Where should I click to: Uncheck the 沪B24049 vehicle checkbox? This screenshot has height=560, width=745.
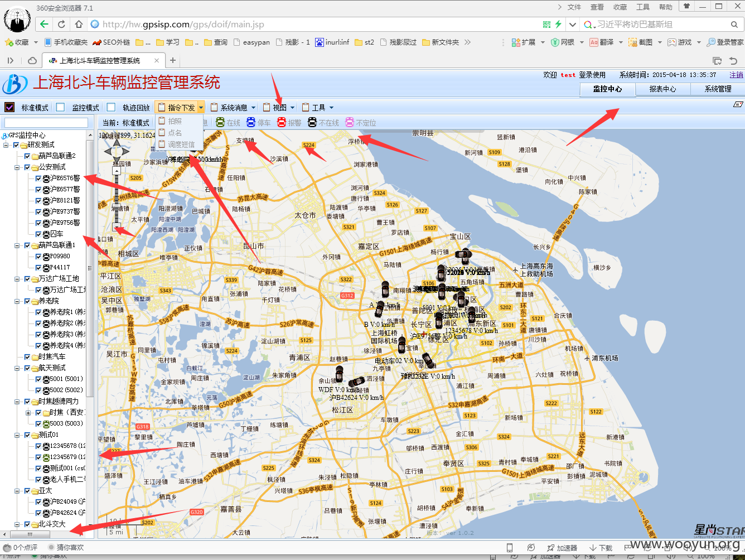point(38,502)
